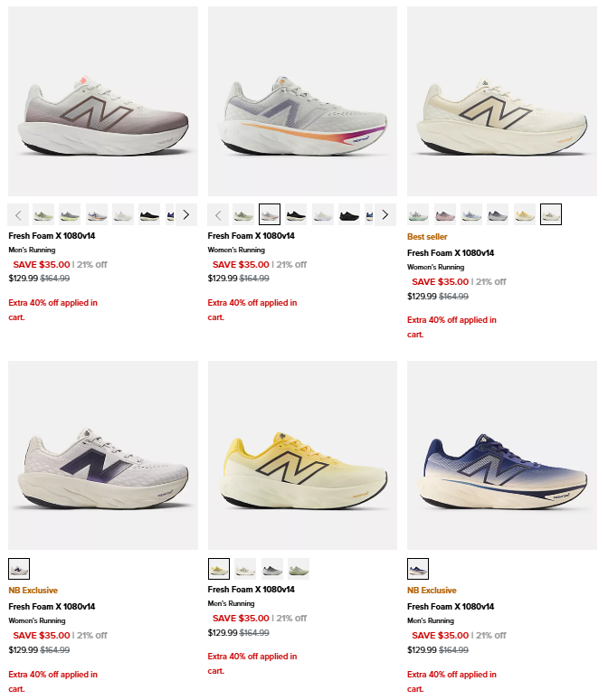Go to previous colors on women's orange-soled shoe
608x700 pixels.
coord(218,214)
